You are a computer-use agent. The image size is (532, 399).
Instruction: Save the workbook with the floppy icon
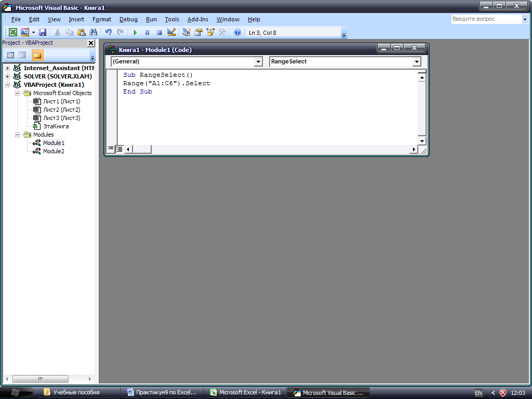[x=43, y=32]
